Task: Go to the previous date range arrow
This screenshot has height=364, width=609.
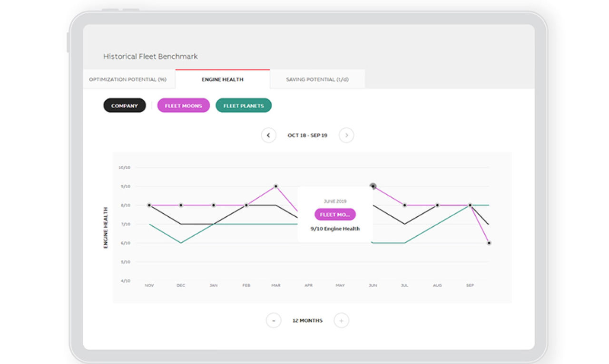Action: [x=268, y=135]
